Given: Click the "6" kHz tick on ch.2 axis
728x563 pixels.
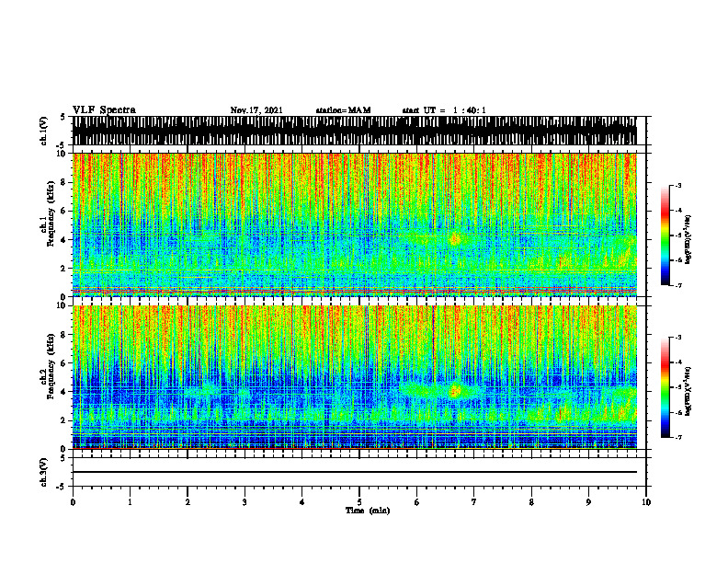Looking at the screenshot, I should coord(64,363).
